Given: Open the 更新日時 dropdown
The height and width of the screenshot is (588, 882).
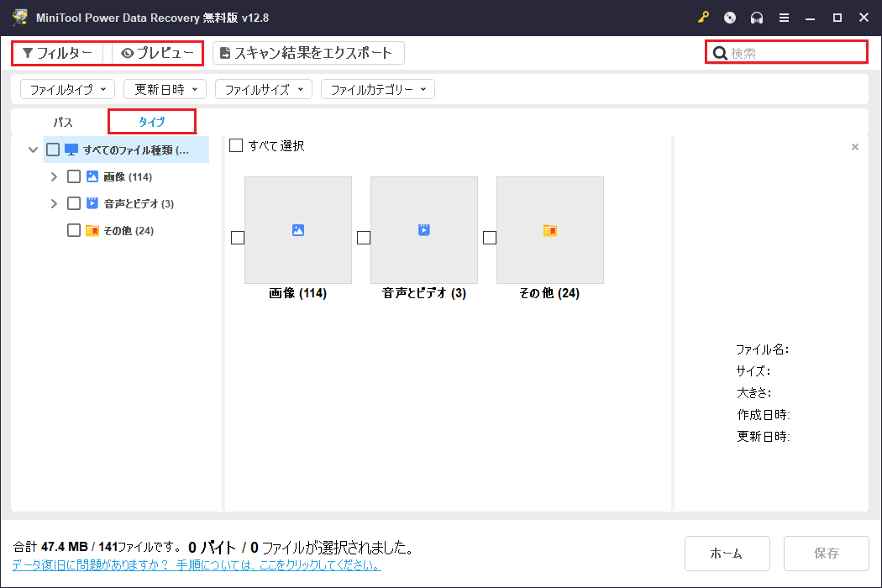Looking at the screenshot, I should [165, 89].
